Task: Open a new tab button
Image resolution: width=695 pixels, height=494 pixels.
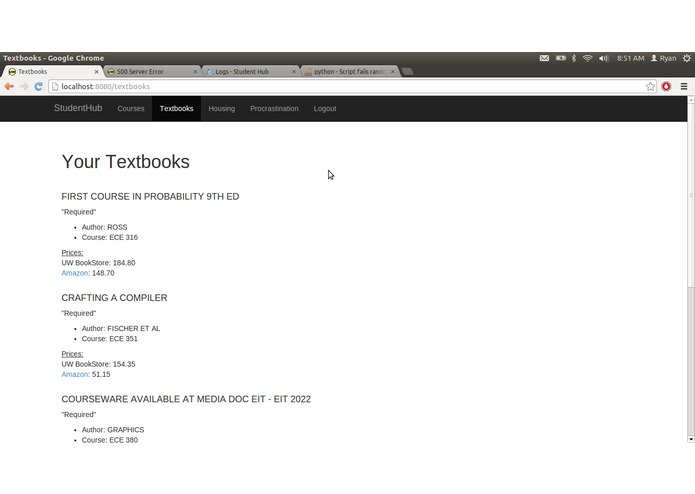Action: 407,71
